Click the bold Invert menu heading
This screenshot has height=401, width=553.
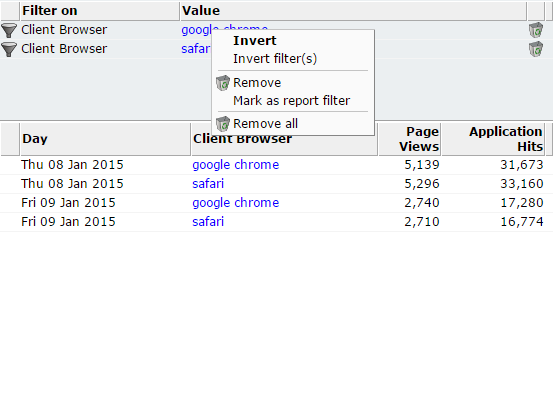(255, 41)
